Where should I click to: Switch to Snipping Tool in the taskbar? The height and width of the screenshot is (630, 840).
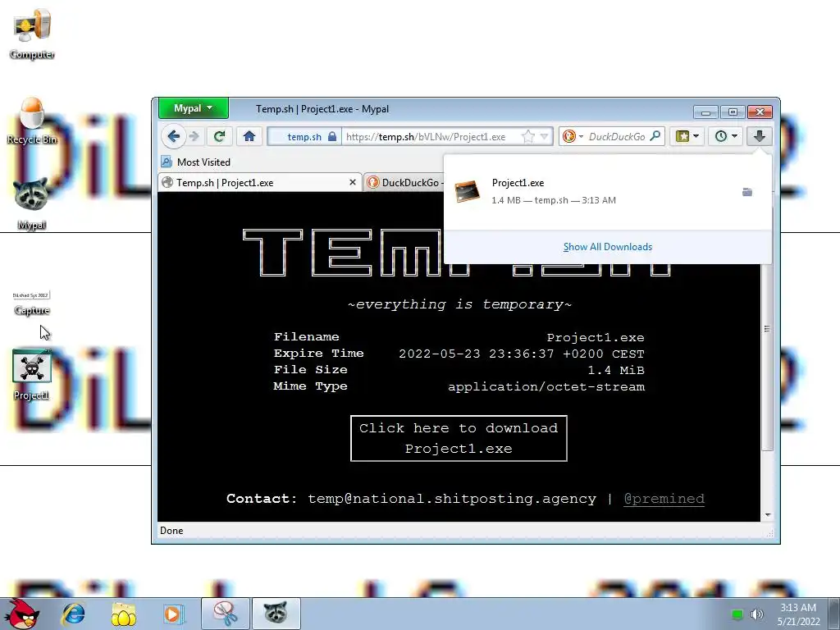coord(226,614)
